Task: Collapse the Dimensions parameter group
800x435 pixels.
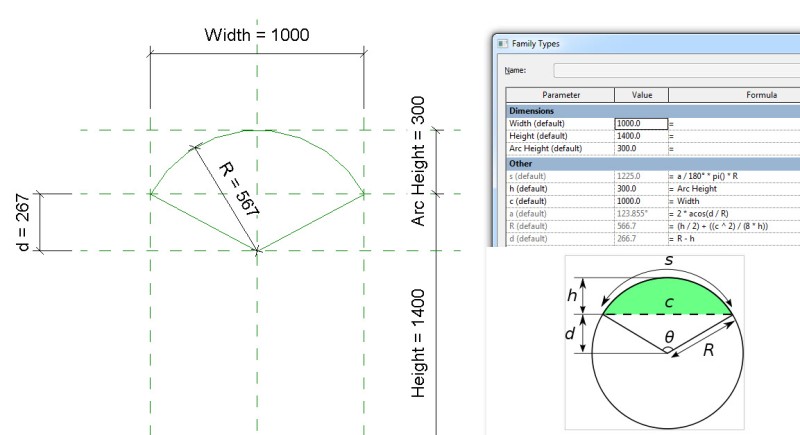Action: (533, 110)
